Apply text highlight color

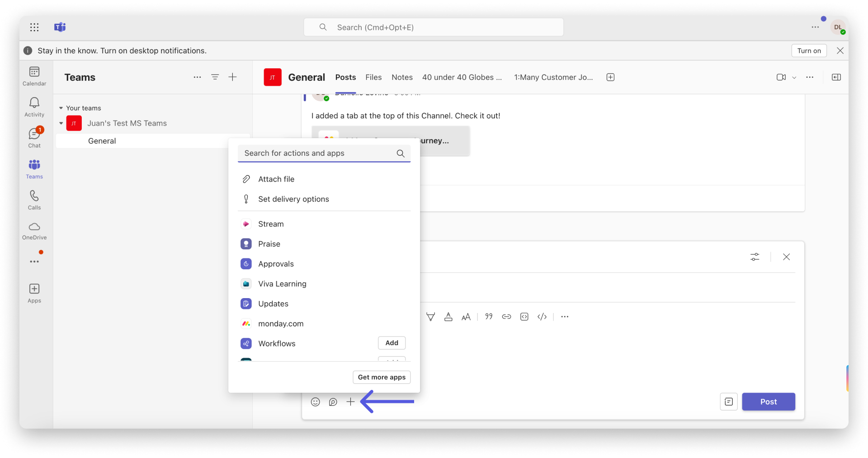tap(431, 317)
